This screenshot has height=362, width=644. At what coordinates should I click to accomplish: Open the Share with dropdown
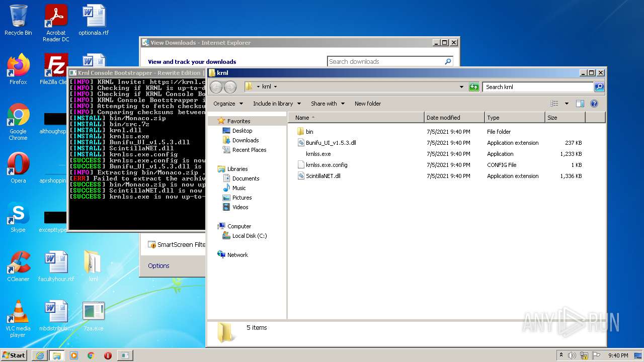tap(328, 104)
